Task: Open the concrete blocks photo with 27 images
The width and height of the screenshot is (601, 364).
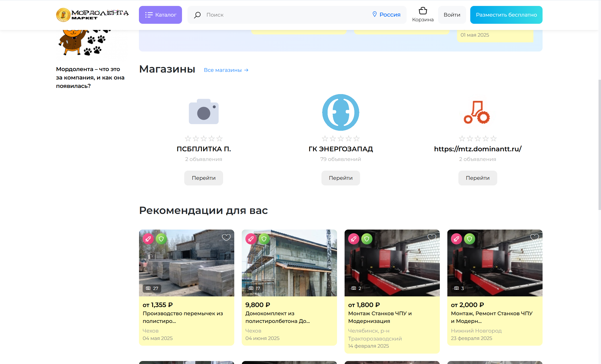Action: pos(186,263)
